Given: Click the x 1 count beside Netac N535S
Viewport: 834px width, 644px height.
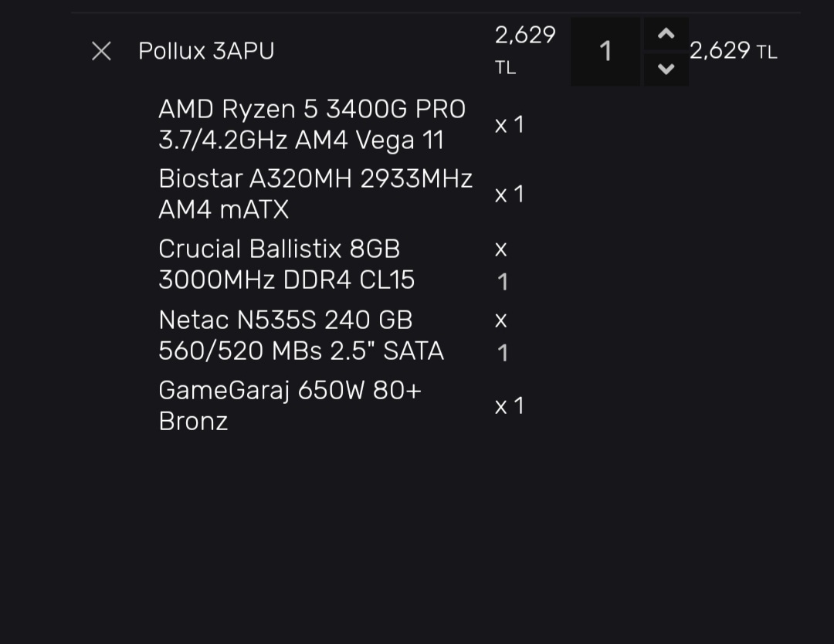Looking at the screenshot, I should pyautogui.click(x=502, y=336).
